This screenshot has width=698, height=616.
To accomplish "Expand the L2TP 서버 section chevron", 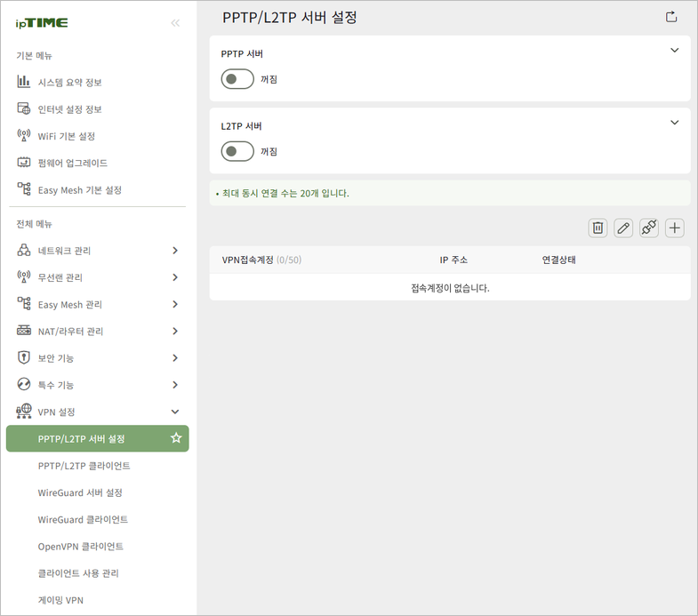I will click(674, 123).
